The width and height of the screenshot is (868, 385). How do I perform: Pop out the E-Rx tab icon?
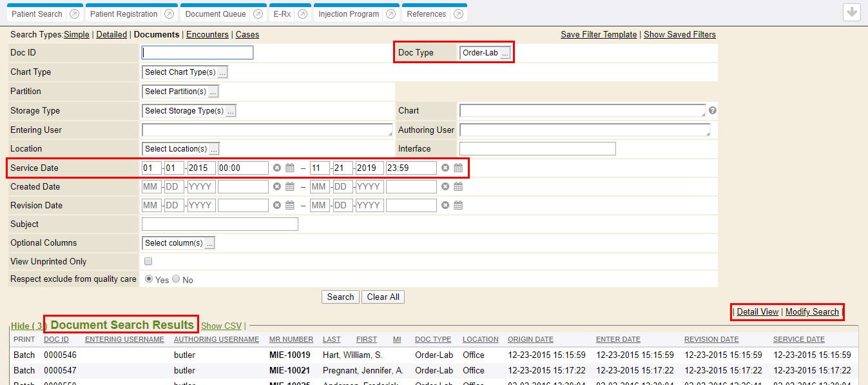coord(302,14)
